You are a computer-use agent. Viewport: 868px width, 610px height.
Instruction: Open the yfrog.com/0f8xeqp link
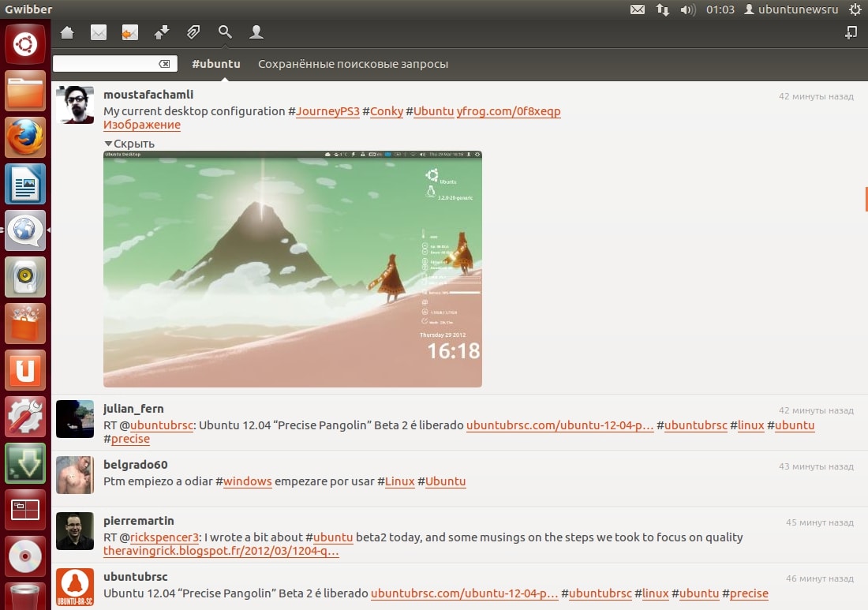(509, 111)
